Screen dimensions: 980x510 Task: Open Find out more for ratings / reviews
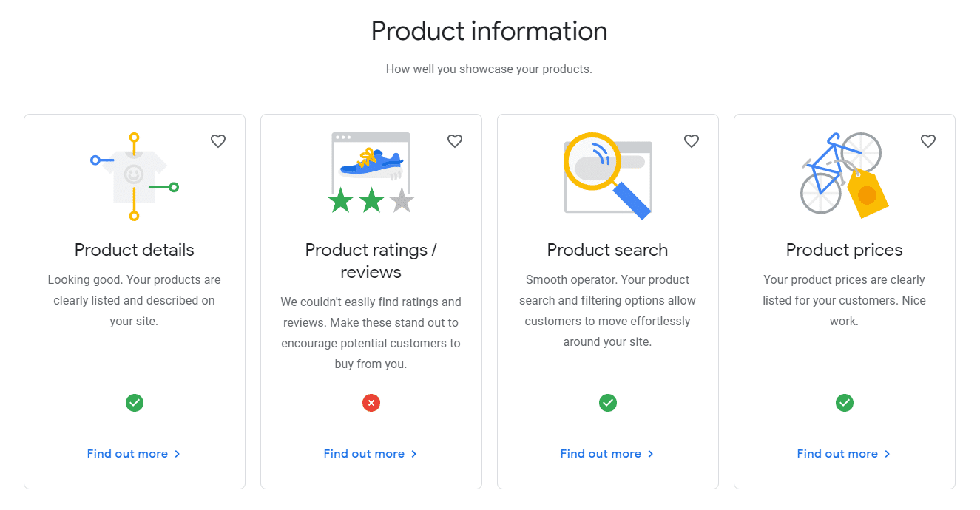(371, 454)
